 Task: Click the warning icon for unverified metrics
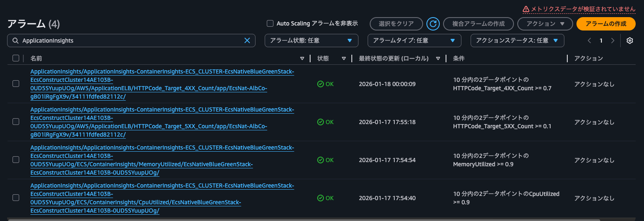[526, 9]
